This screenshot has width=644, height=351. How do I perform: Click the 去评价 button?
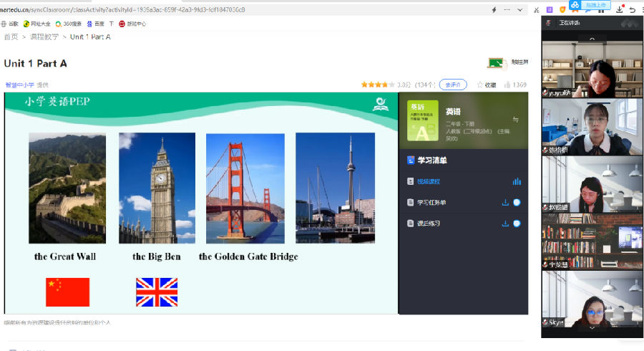pyautogui.click(x=452, y=85)
